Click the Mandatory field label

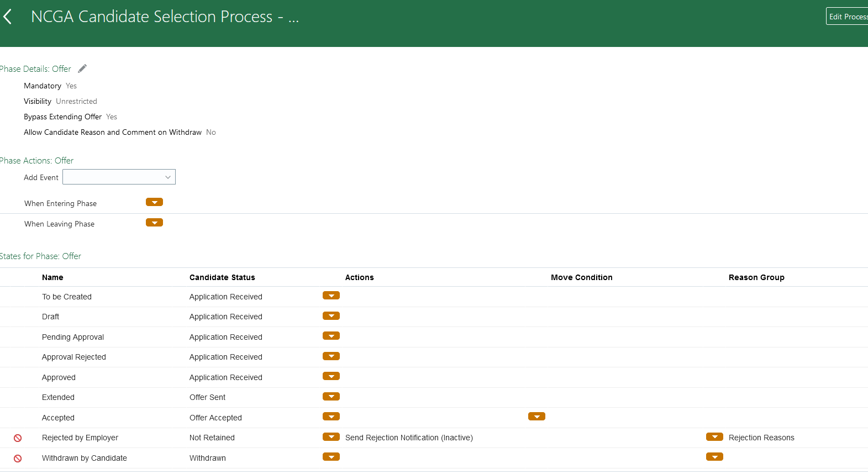tap(43, 86)
